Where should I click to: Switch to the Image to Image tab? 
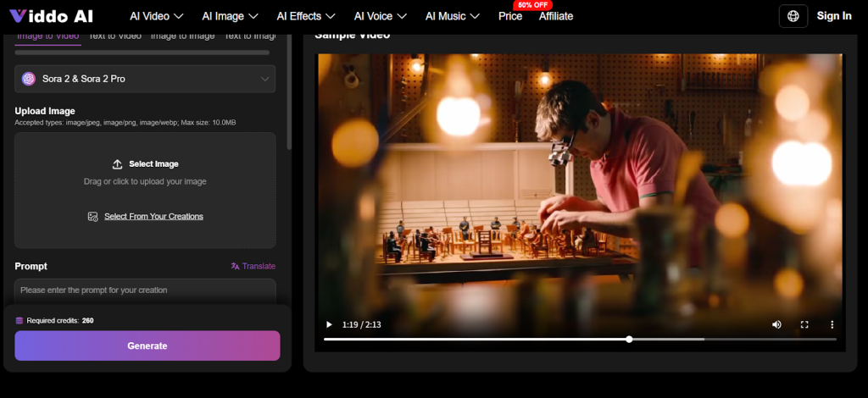(x=182, y=36)
